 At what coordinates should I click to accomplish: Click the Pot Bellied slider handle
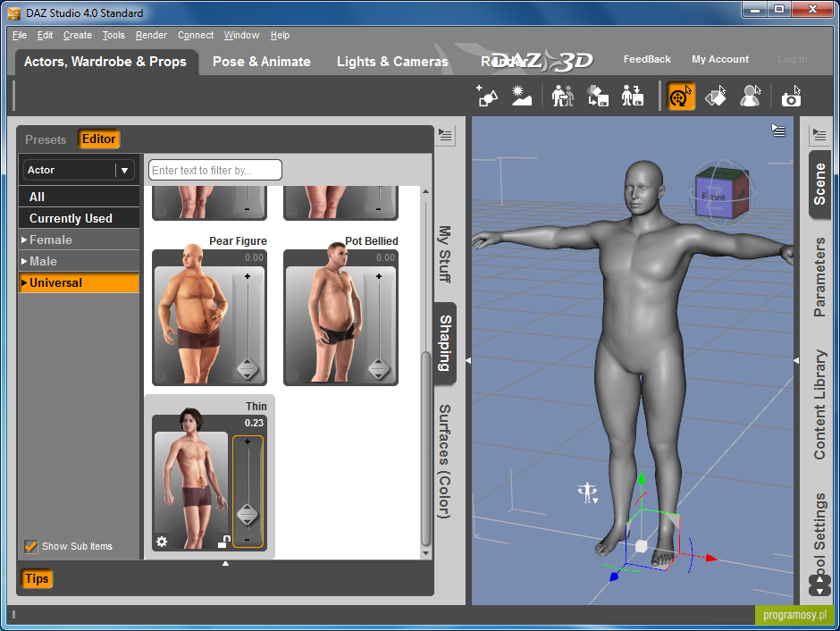pyautogui.click(x=379, y=369)
